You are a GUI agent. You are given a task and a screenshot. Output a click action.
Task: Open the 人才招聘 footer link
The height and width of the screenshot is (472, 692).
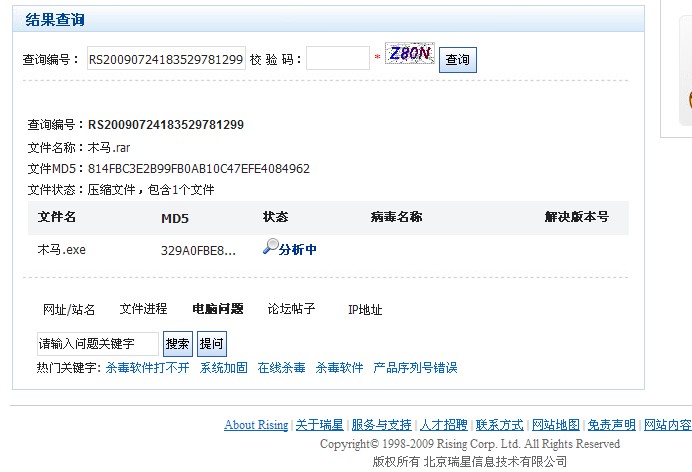point(444,425)
